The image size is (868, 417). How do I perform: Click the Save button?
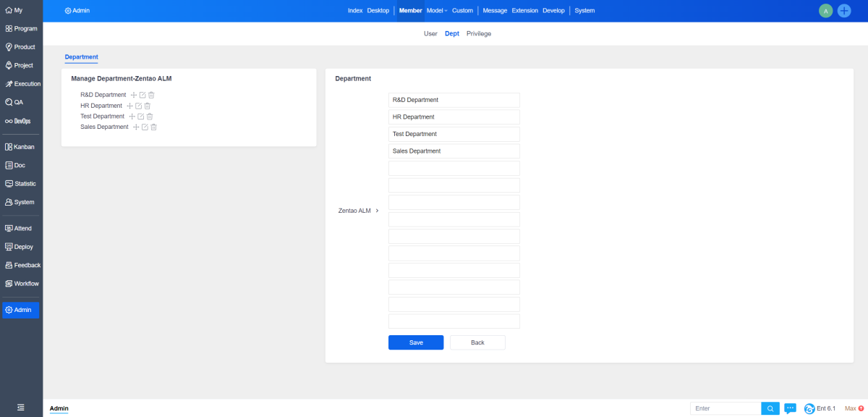pyautogui.click(x=416, y=342)
